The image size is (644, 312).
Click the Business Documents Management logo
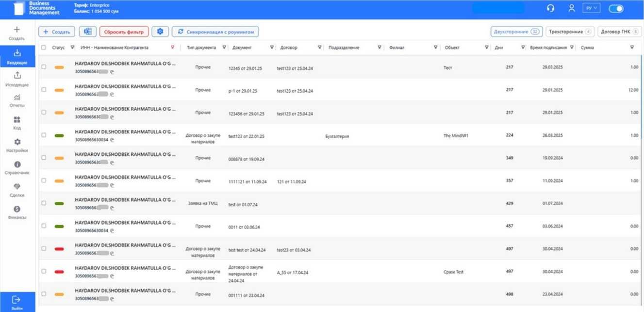(x=37, y=8)
